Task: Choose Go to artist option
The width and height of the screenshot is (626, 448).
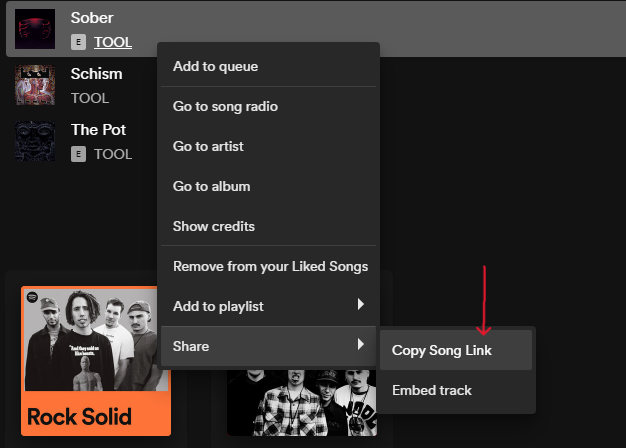Action: pos(208,146)
